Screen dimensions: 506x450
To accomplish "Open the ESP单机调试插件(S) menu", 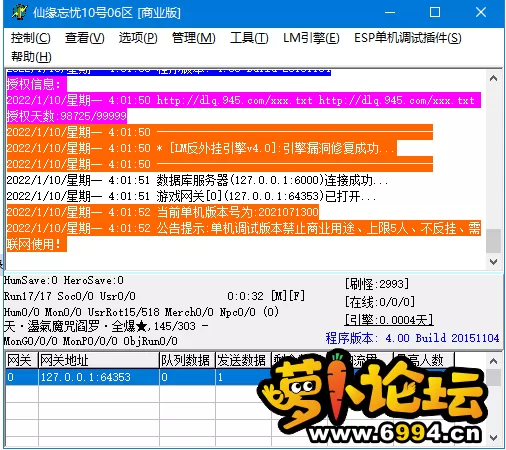I will click(x=408, y=38).
